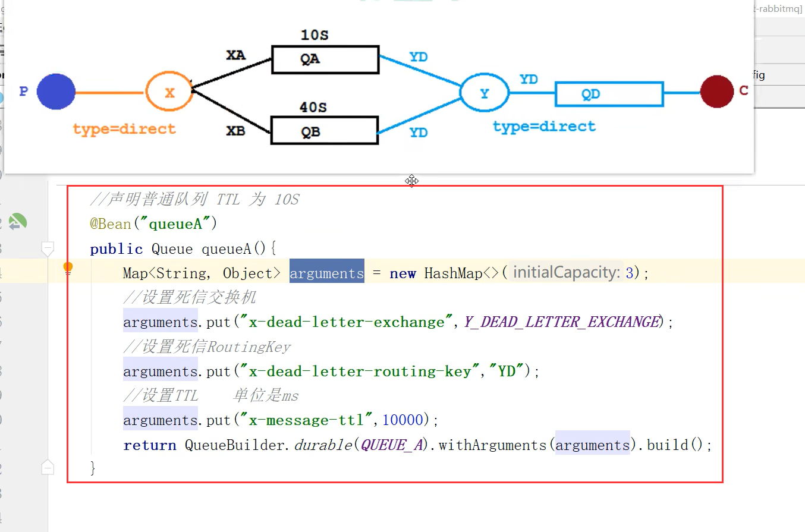
Task: Click the comment about TTL 为 10S
Action: [194, 199]
